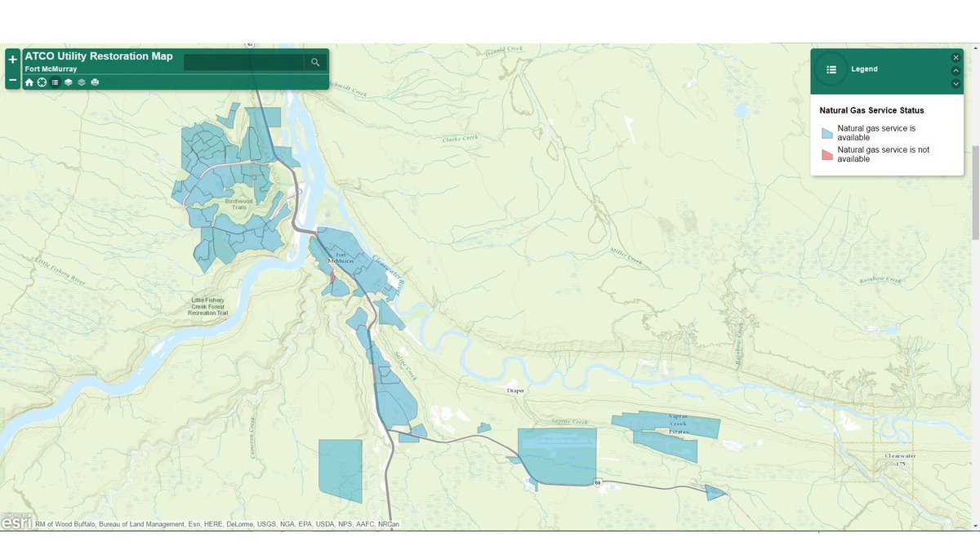The height and width of the screenshot is (551, 980).
Task: Click the page vertical scrollbar thumb
Action: coord(976,193)
